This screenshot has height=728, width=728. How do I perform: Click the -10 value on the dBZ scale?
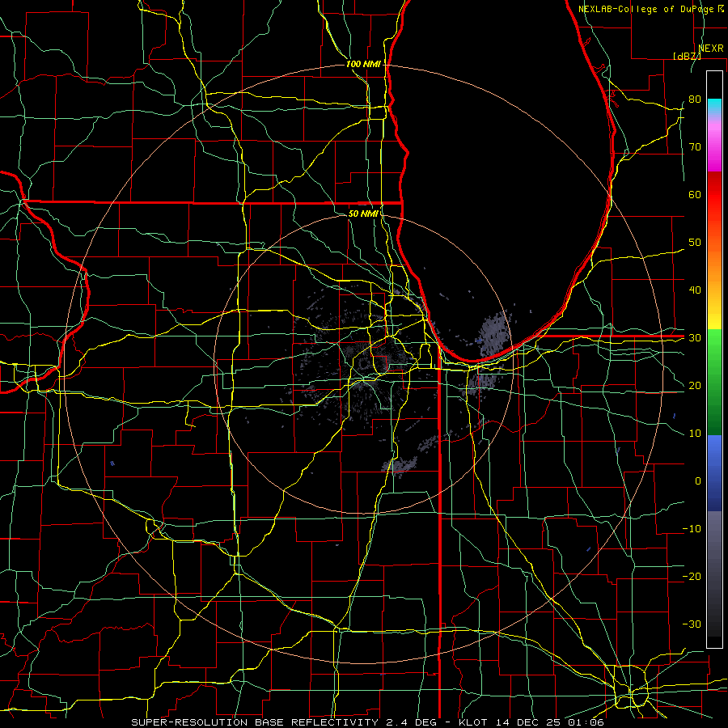[692, 529]
